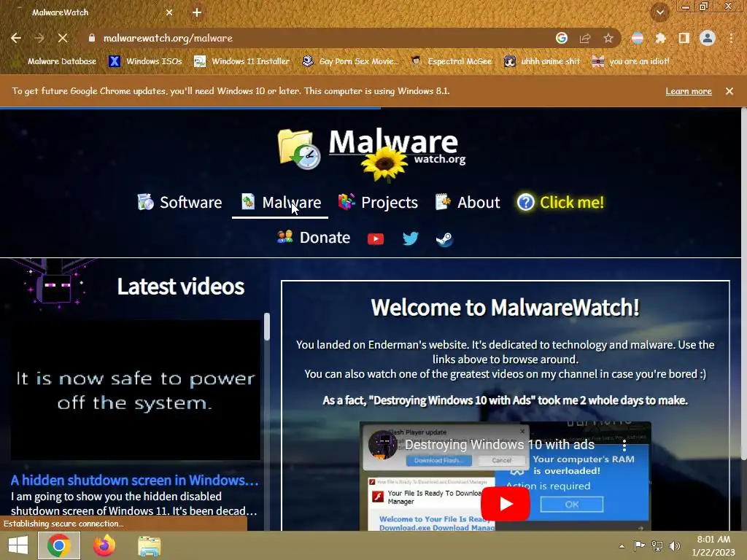The image size is (747, 560).
Task: Open the Malware menu item
Action: [x=281, y=203]
